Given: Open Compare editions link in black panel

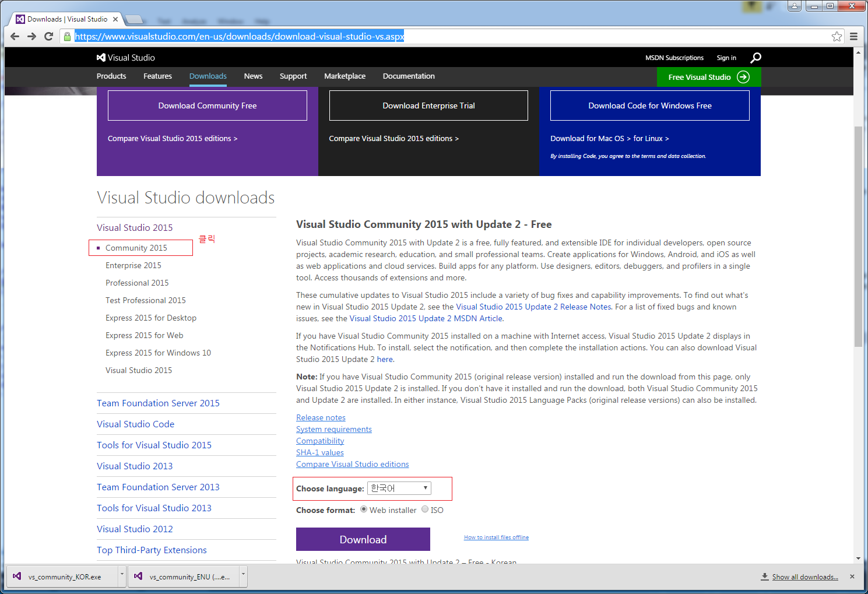Looking at the screenshot, I should 394,139.
